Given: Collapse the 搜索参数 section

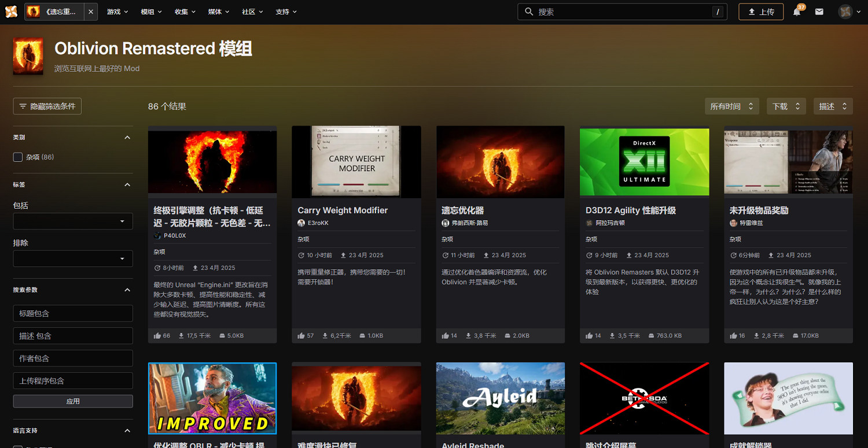Looking at the screenshot, I should [x=128, y=290].
